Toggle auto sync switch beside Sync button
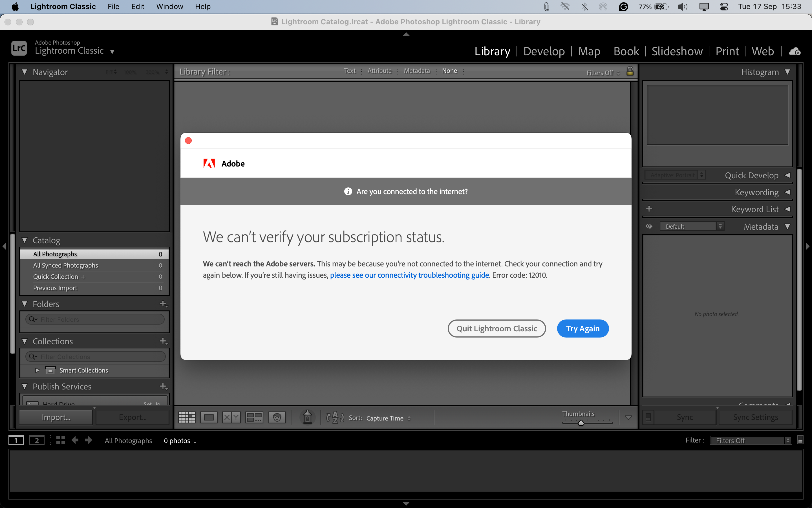812x508 pixels. [x=648, y=417]
